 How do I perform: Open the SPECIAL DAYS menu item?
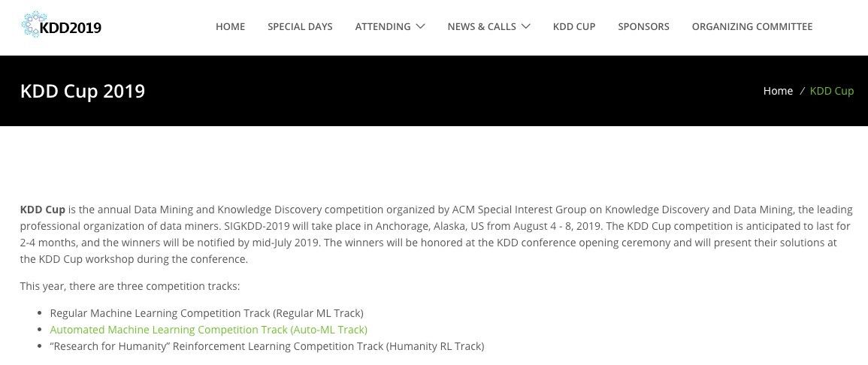point(300,26)
